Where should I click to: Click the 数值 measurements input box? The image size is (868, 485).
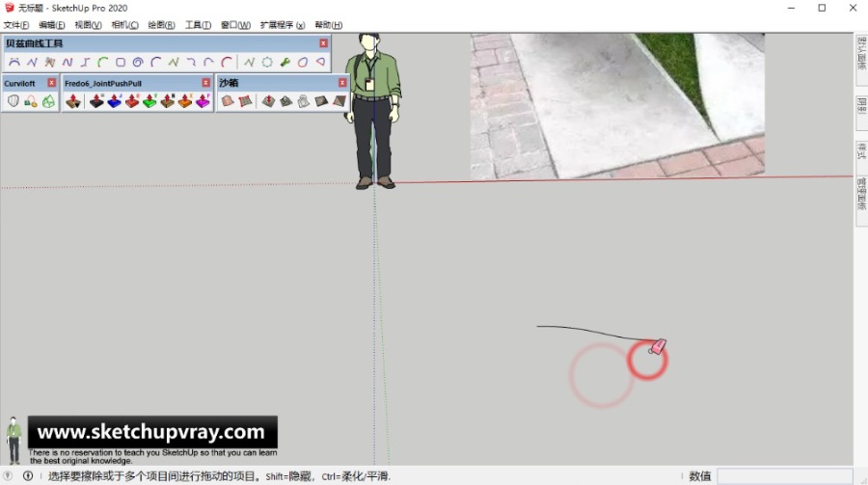pyautogui.click(x=785, y=475)
